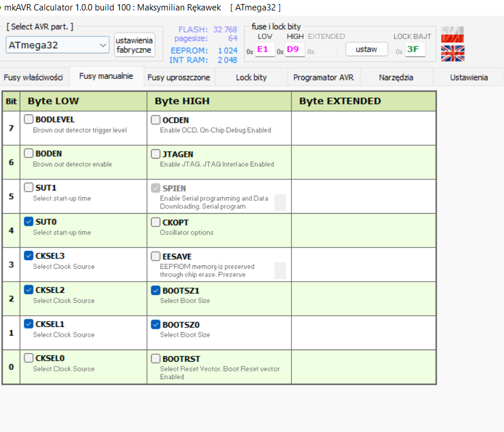The height and width of the screenshot is (432, 504).
Task: Enable the JTAGEN fuse checkbox
Action: coord(156,154)
